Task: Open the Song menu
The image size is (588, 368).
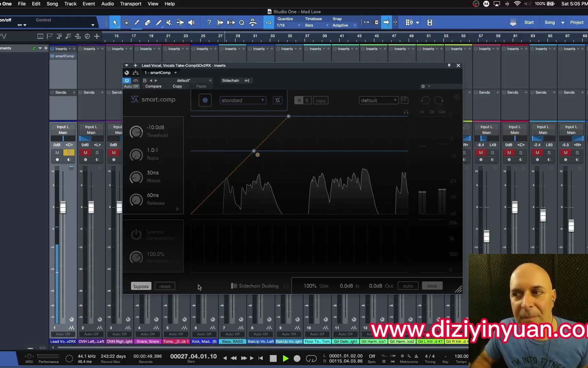Action: 52,4
